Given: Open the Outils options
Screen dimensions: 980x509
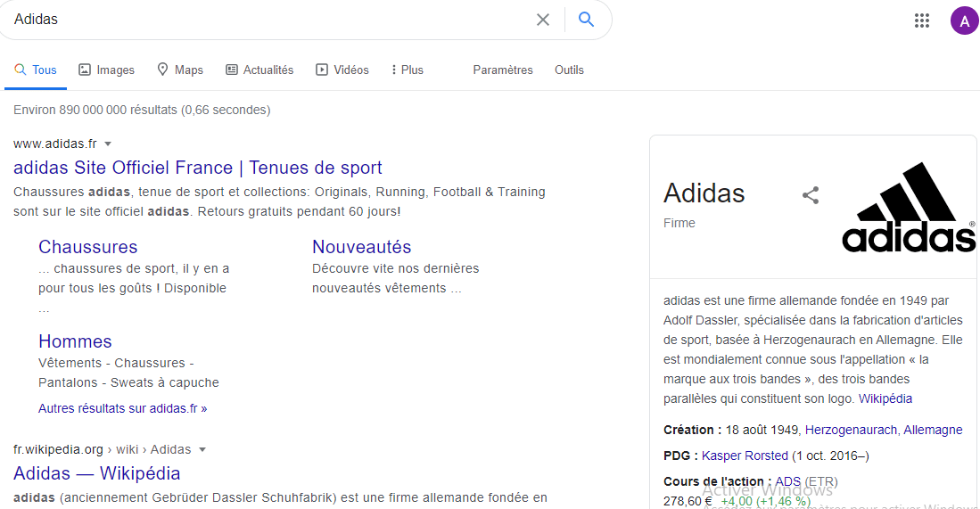Looking at the screenshot, I should [569, 70].
